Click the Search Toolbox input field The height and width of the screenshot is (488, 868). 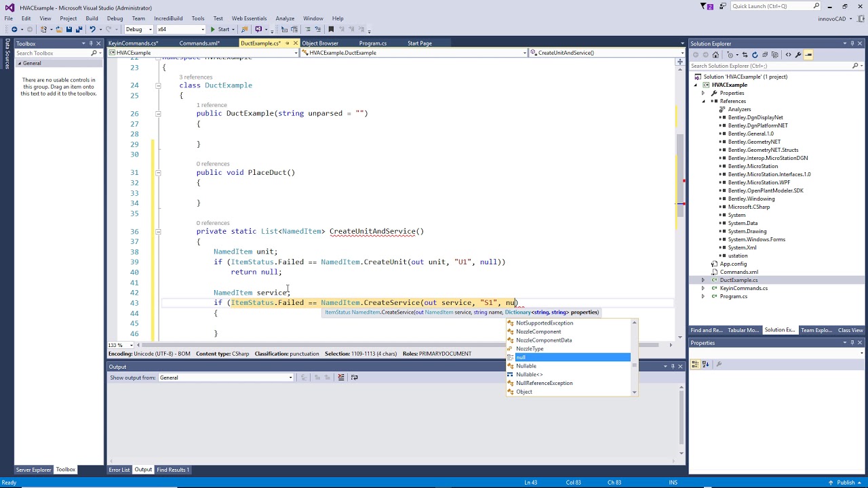[52, 53]
